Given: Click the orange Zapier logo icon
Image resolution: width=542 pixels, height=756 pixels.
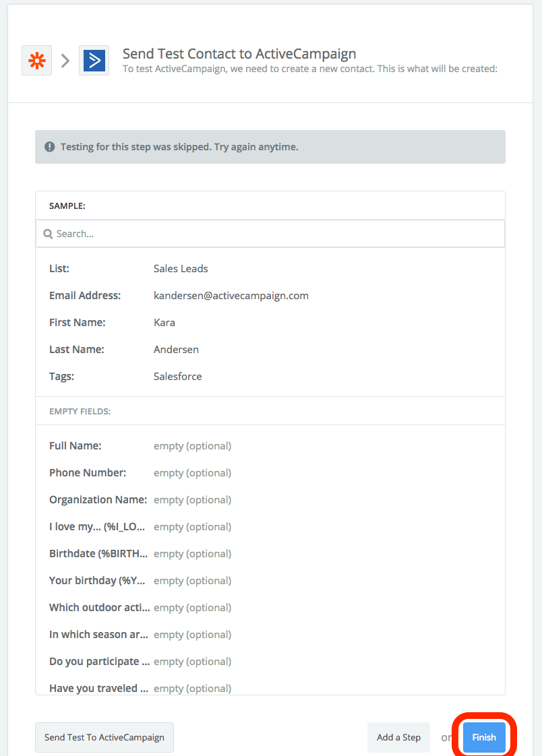Looking at the screenshot, I should 36,61.
